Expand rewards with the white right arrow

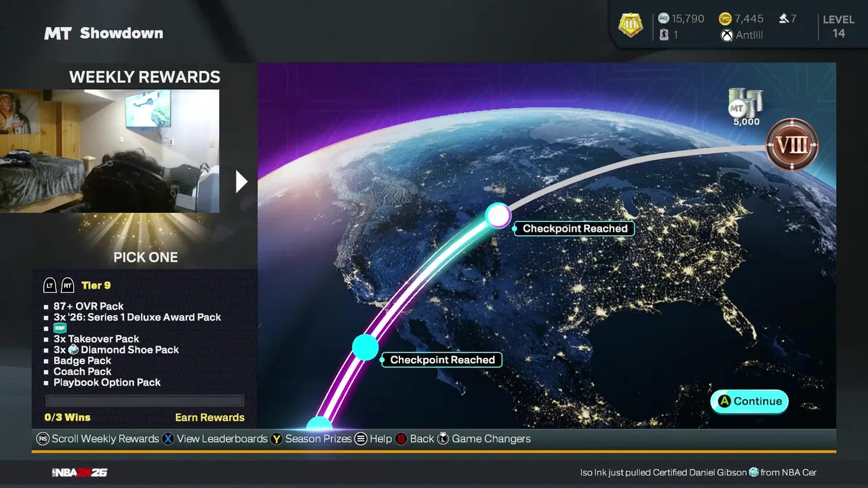click(241, 181)
